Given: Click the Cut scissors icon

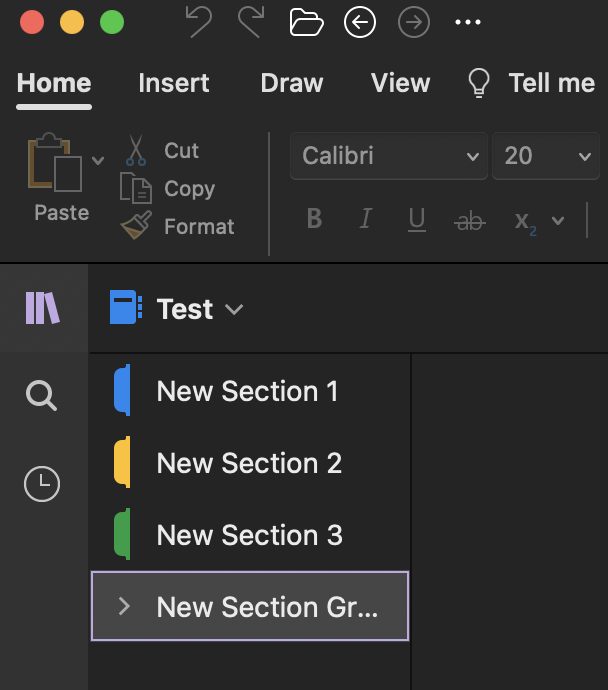Looking at the screenshot, I should [x=136, y=150].
